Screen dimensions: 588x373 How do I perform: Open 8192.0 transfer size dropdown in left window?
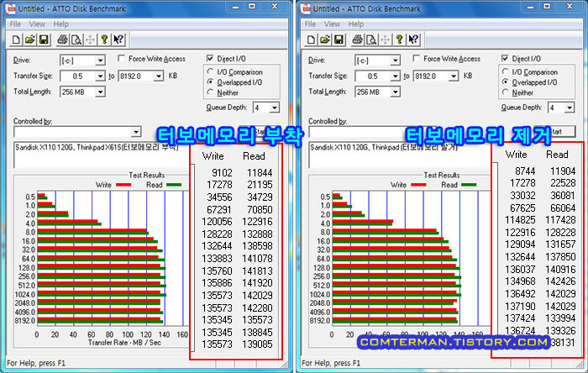[x=159, y=76]
